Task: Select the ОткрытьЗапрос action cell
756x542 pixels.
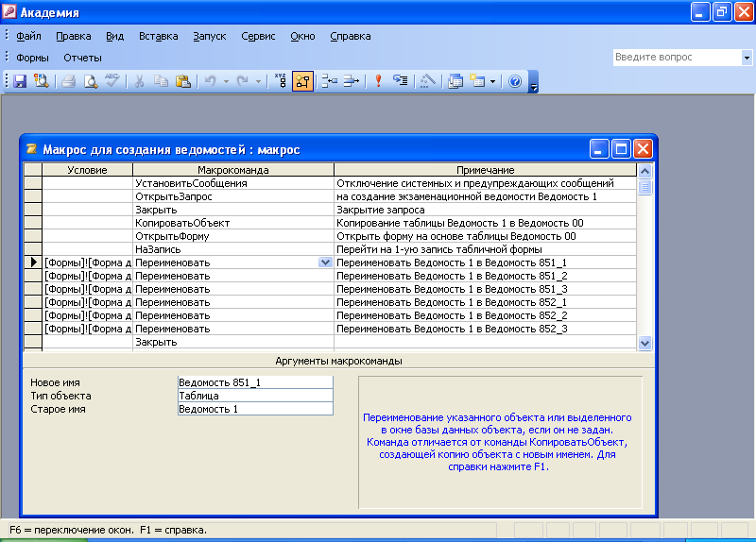Action: tap(233, 196)
